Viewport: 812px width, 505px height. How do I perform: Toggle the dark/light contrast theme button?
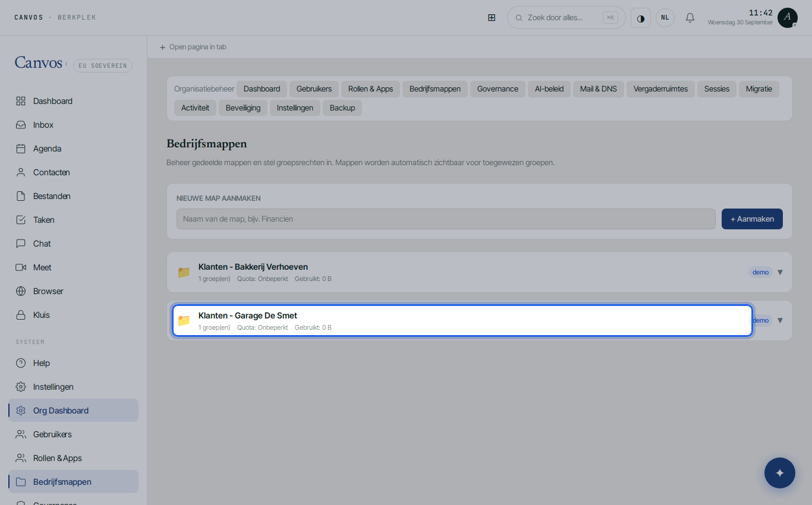(x=641, y=18)
